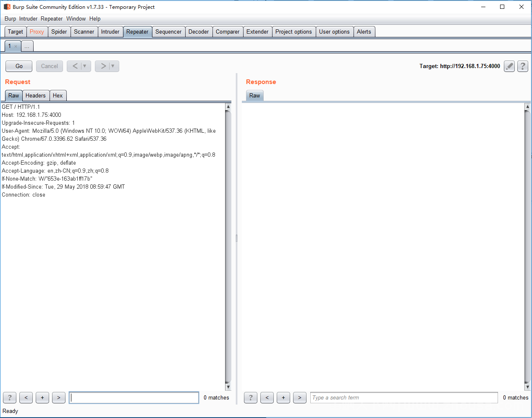The image size is (532, 418).
Task: Switch to the Extender tab
Action: (x=257, y=32)
